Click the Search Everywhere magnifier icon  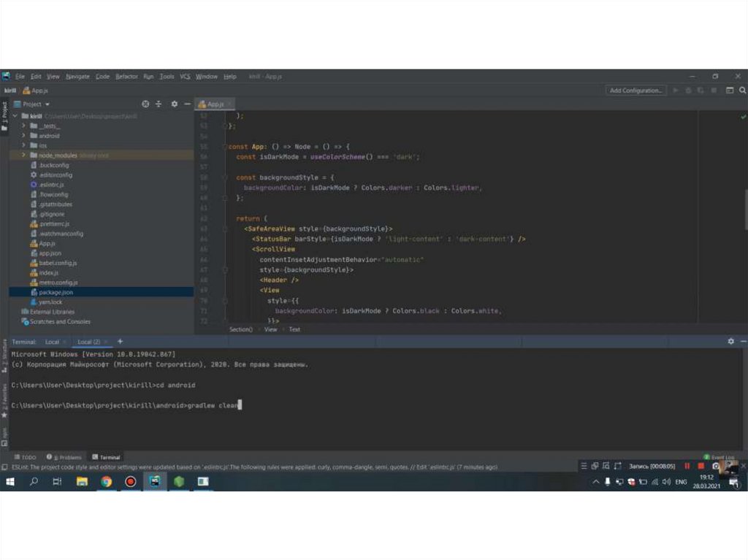point(742,90)
